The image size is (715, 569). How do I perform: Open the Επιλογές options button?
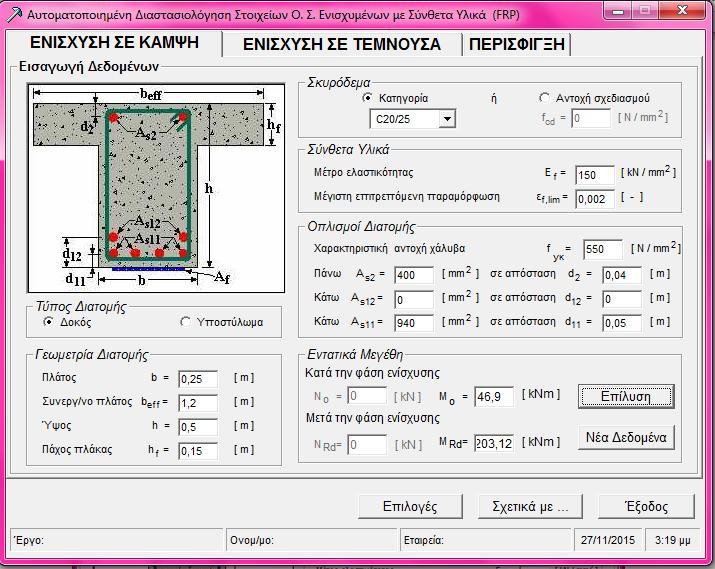click(410, 507)
